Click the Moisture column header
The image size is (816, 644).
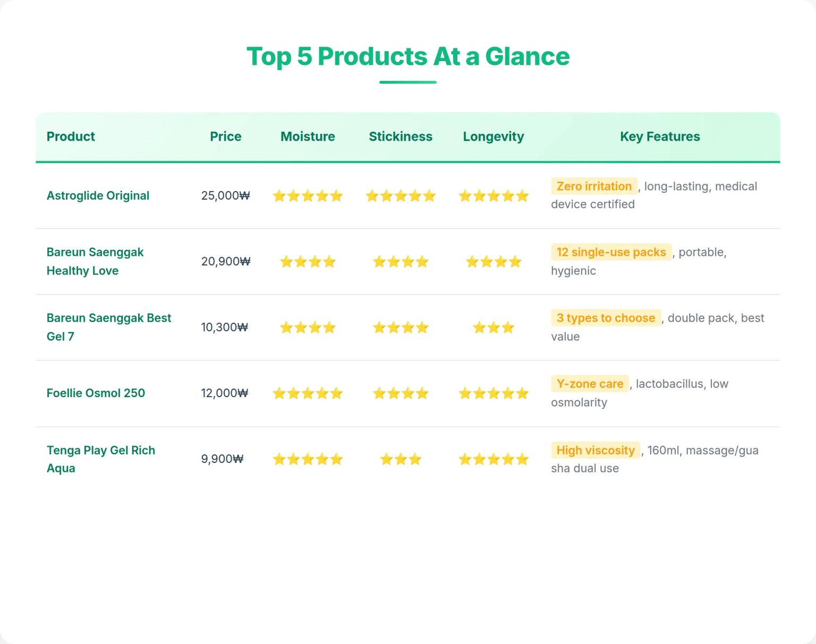pyautogui.click(x=308, y=136)
